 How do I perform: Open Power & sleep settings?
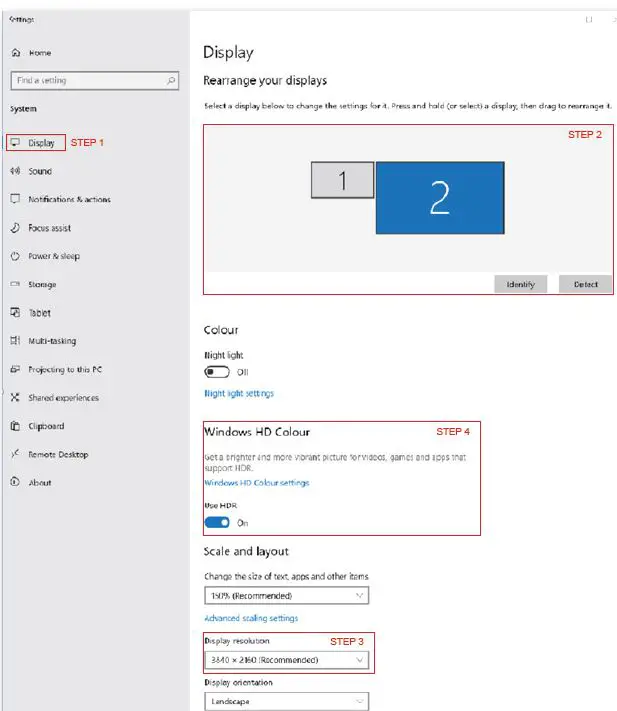[x=54, y=256]
